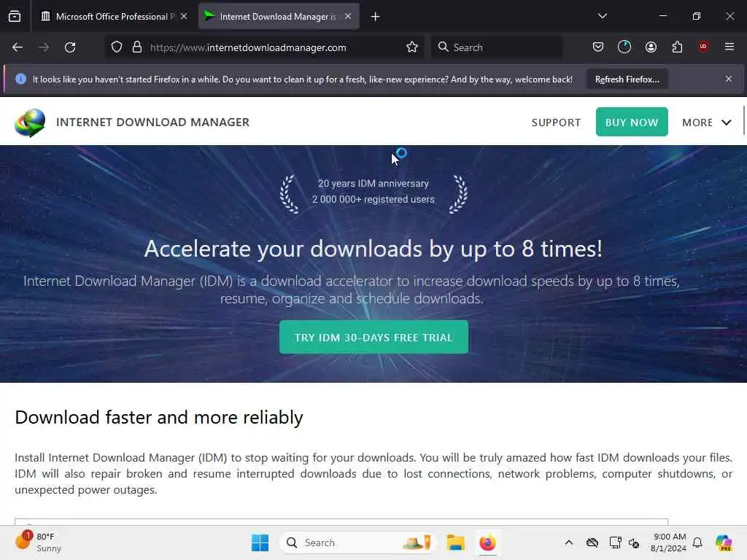Click 'Accelerate your downloads by up to 8 times!' headline

[373, 249]
